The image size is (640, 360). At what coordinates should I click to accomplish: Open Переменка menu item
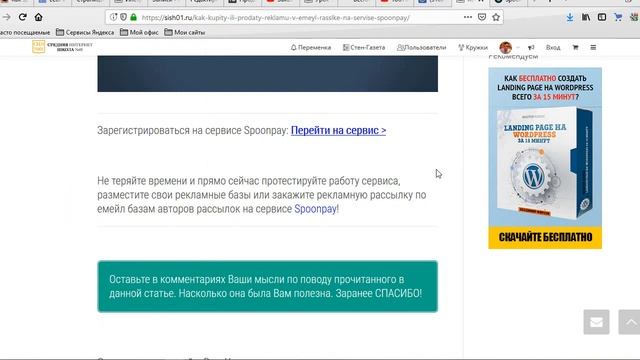click(x=311, y=47)
